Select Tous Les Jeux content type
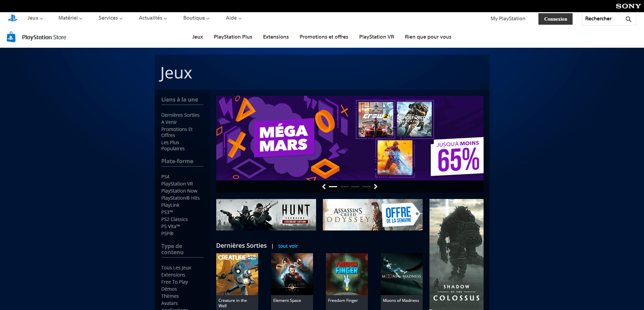 pos(176,268)
